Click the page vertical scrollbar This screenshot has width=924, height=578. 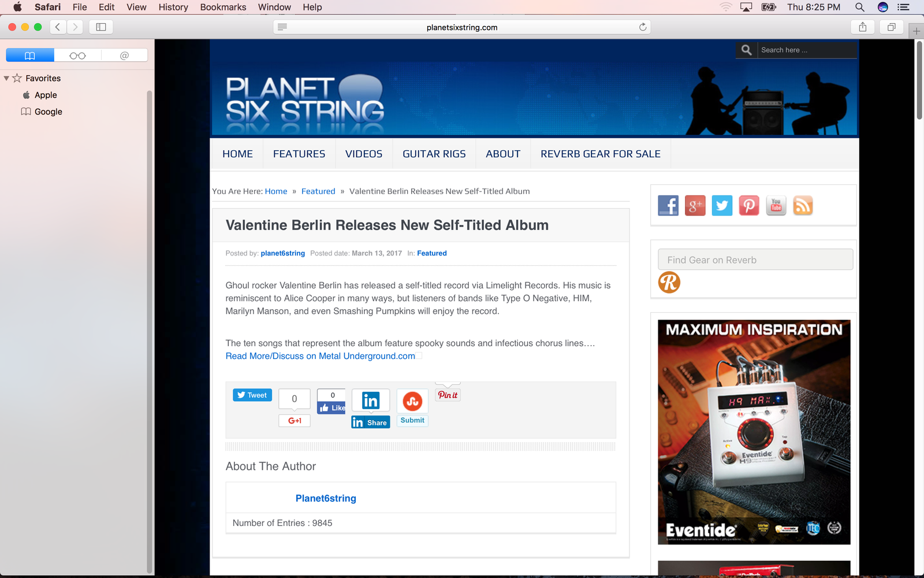919,80
